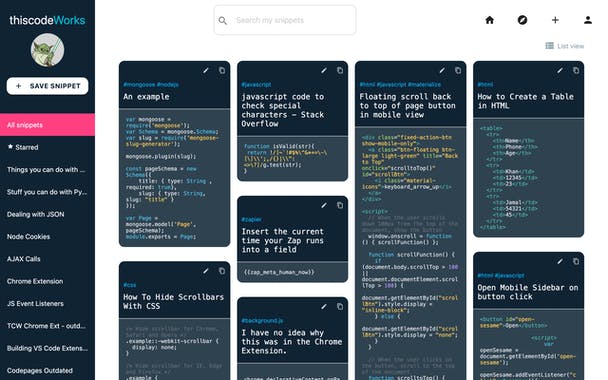Copy the Open Mobile Sidebar snippet
The width and height of the screenshot is (608, 380).
coord(576,261)
